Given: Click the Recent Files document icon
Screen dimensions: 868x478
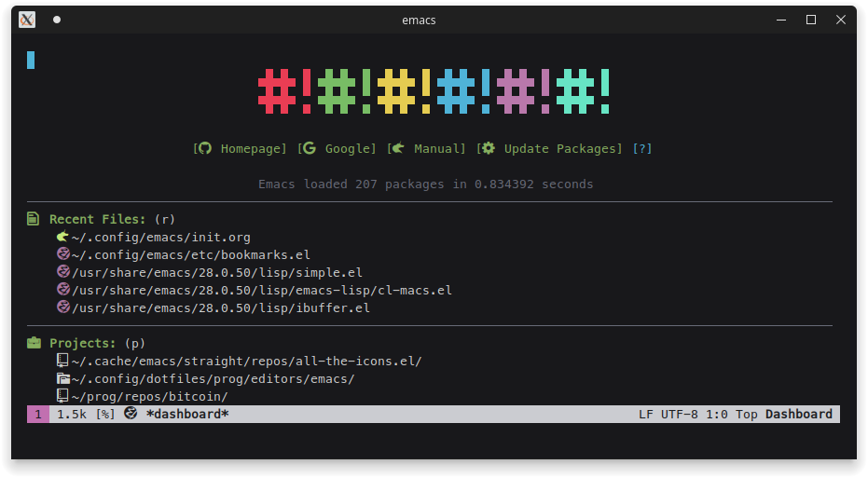Looking at the screenshot, I should point(34,219).
